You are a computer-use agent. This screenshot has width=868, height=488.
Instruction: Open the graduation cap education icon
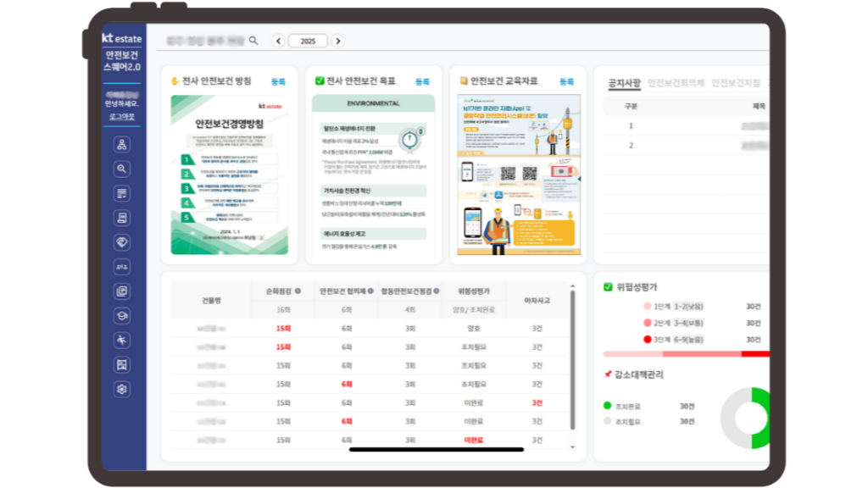tap(122, 315)
